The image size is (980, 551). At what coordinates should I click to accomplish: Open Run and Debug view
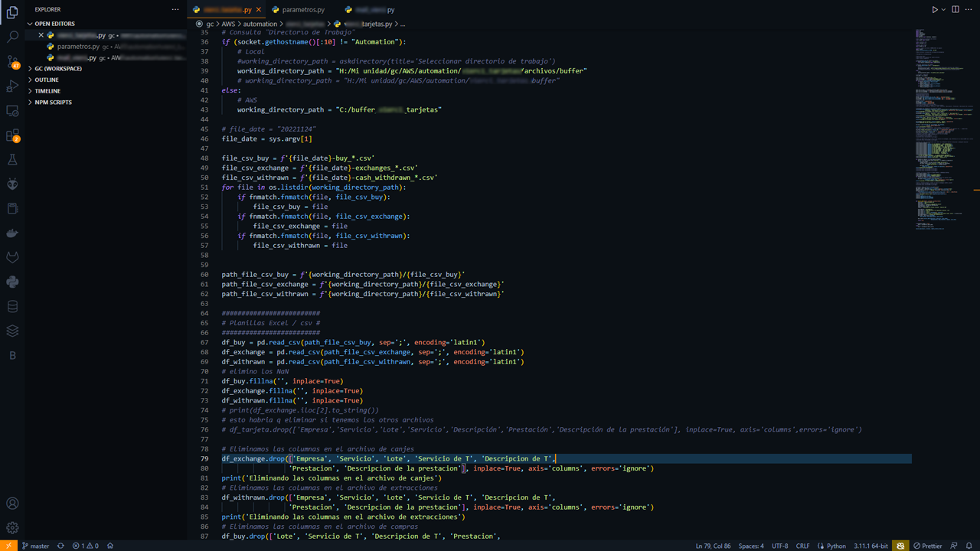[x=12, y=86]
